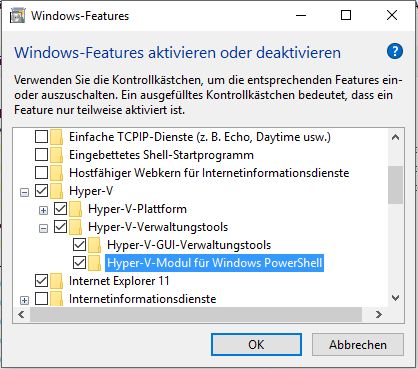Select the Hyper-V root label
Viewport: 418px width, 369px height.
coord(91,191)
